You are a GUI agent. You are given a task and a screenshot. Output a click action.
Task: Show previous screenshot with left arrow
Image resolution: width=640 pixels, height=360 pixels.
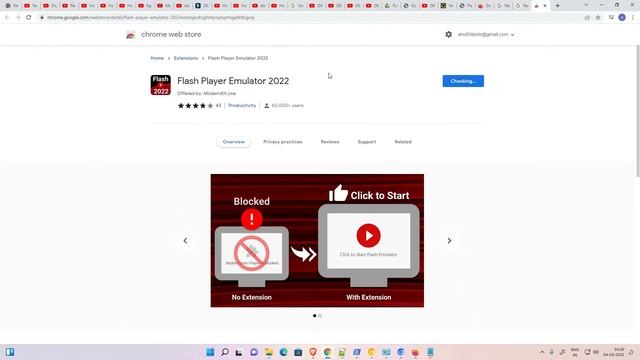point(185,241)
